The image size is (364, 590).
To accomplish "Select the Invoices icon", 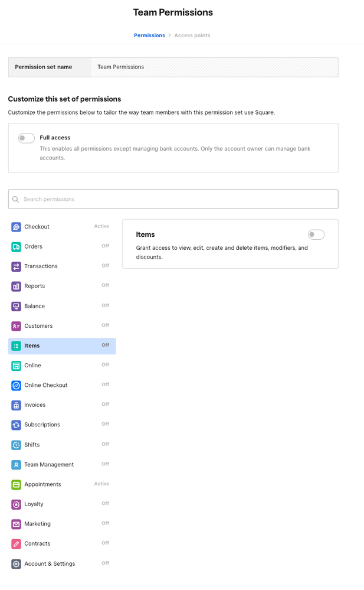I will pos(15,405).
